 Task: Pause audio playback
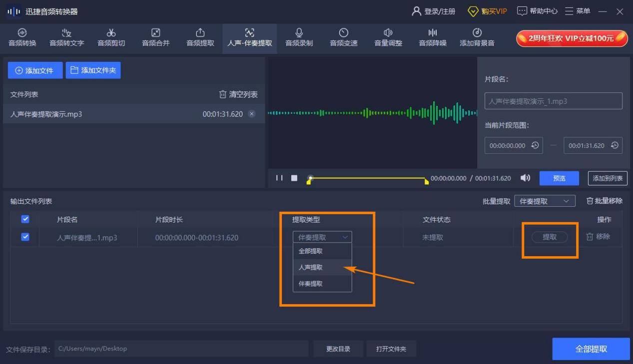[279, 178]
